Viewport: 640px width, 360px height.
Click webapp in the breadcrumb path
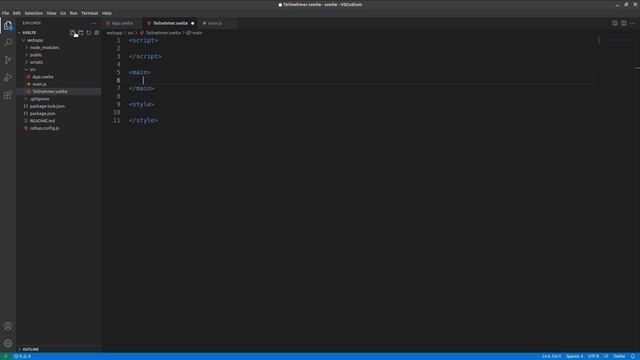pos(114,33)
